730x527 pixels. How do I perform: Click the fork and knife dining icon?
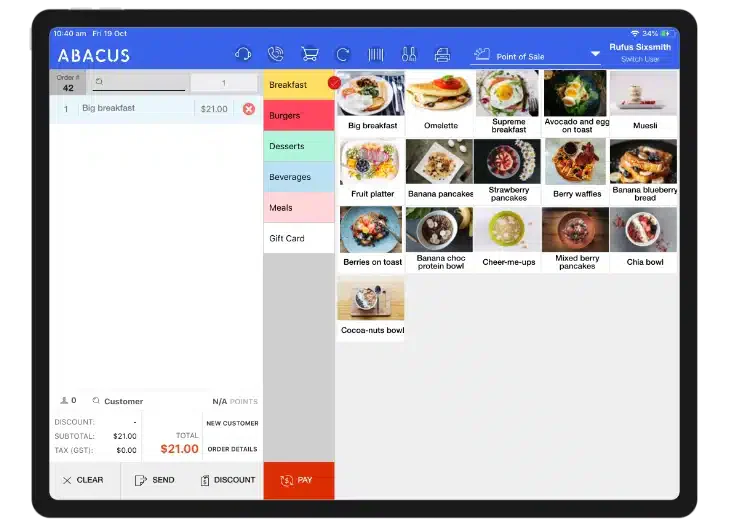pyautogui.click(x=409, y=54)
